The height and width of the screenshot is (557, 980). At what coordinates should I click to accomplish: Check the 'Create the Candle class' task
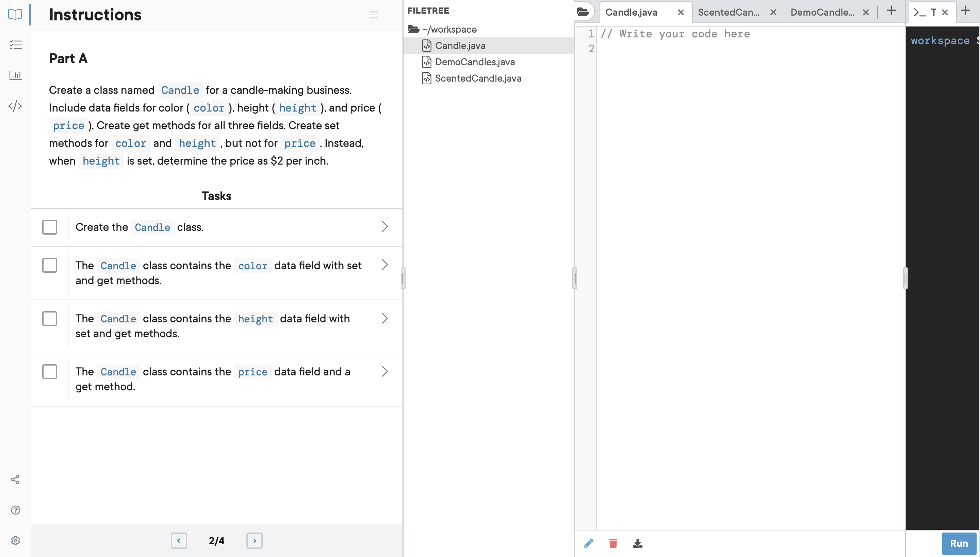click(50, 227)
